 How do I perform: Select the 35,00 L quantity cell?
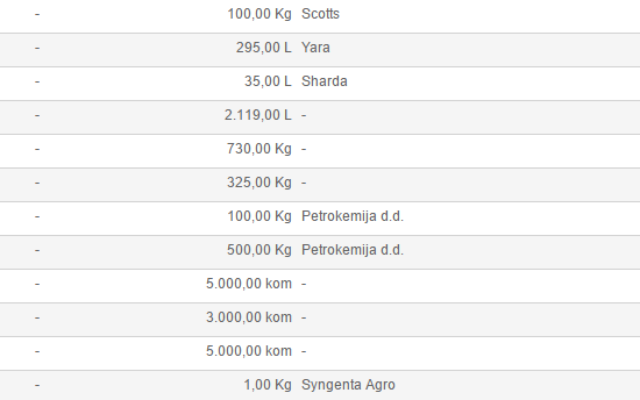click(x=268, y=81)
